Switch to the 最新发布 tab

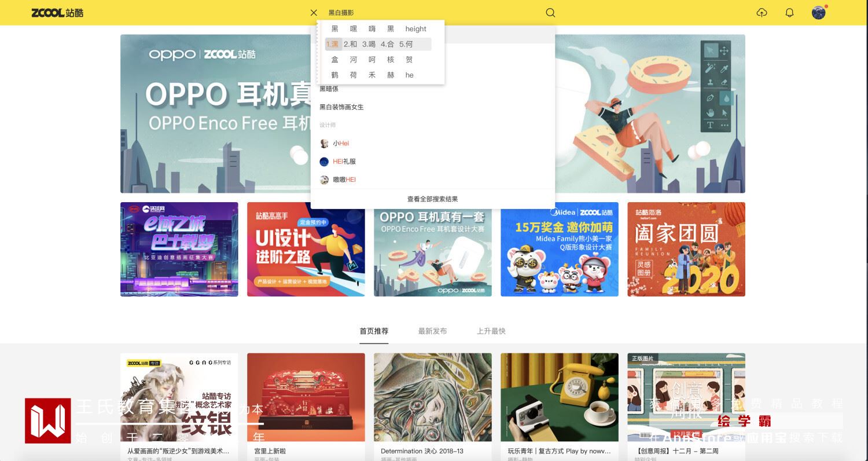point(432,331)
